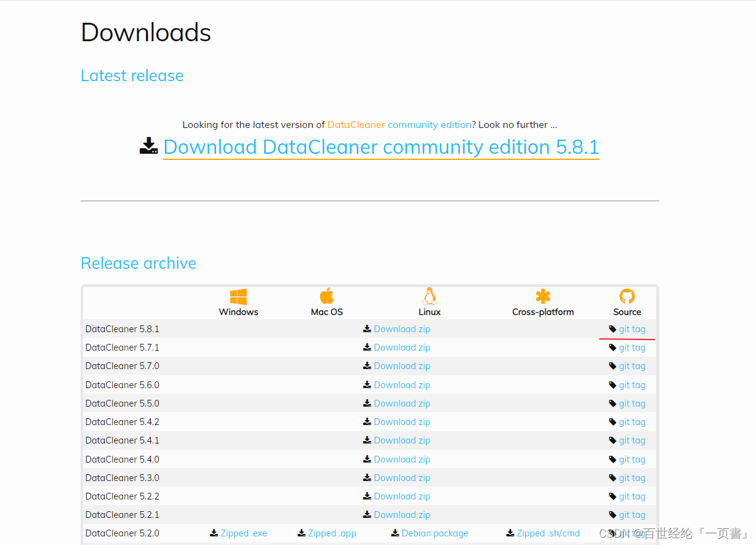Click the DataCleaner 5.4.0 row label

point(123,459)
